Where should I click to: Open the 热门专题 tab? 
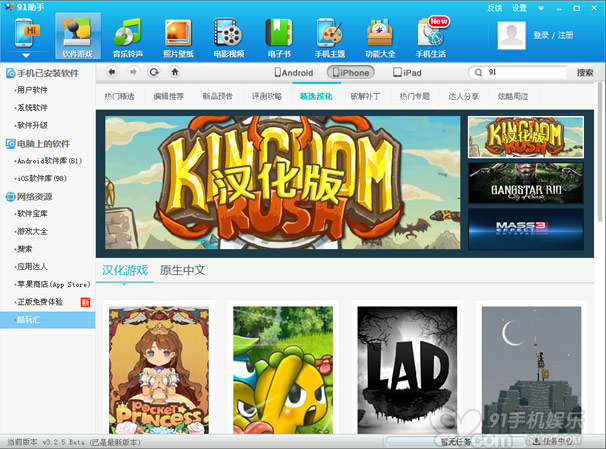point(414,96)
